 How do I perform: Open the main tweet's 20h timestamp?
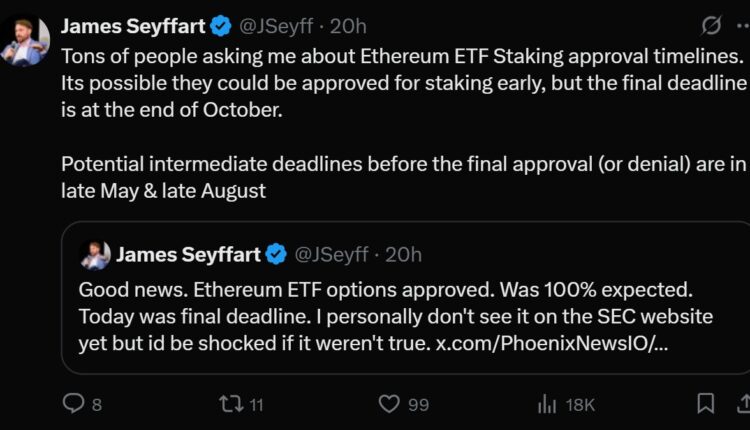(x=348, y=23)
